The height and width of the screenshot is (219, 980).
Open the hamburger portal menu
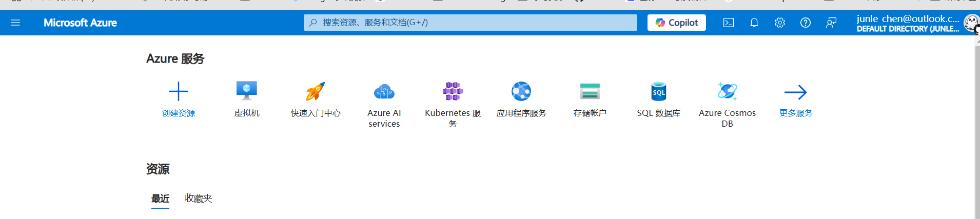pyautogui.click(x=15, y=23)
